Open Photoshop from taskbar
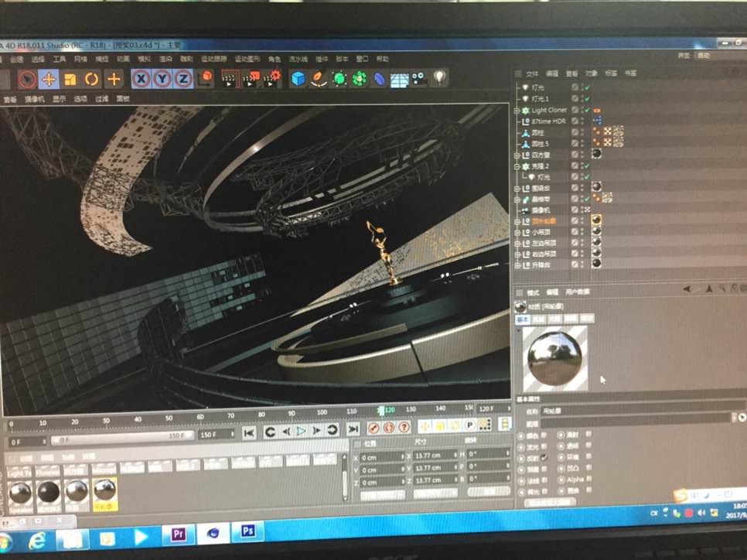This screenshot has width=747, height=560. [x=247, y=532]
